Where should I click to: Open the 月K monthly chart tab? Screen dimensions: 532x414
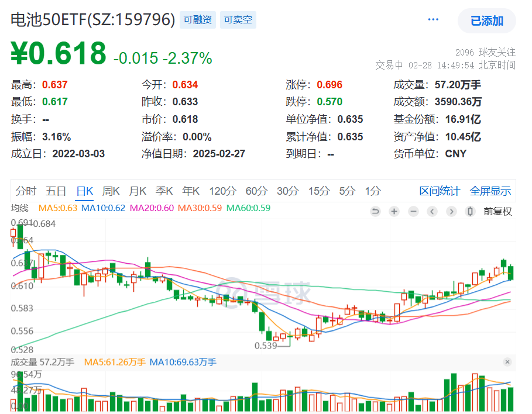tap(138, 191)
